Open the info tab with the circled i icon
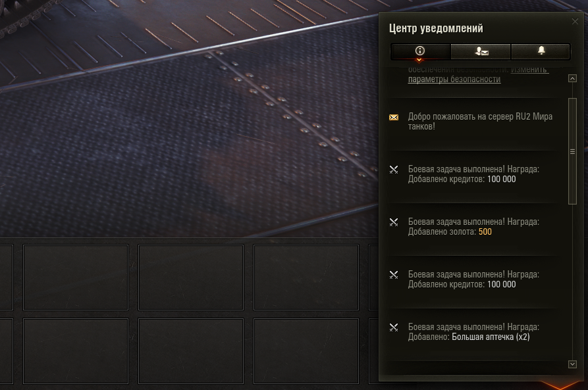This screenshot has width=588, height=390. (420, 51)
